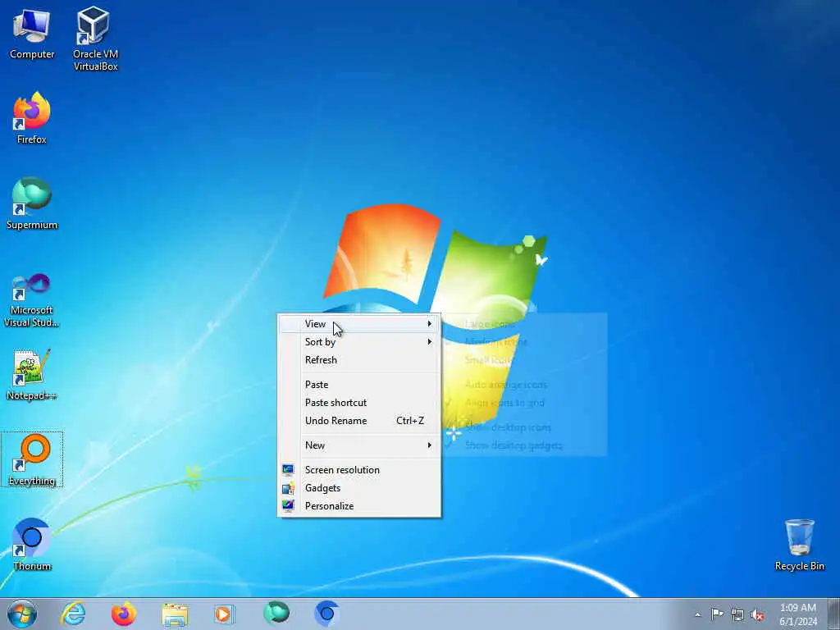The width and height of the screenshot is (840, 630).
Task: Click the muted volume tray icon
Action: pyautogui.click(x=757, y=614)
